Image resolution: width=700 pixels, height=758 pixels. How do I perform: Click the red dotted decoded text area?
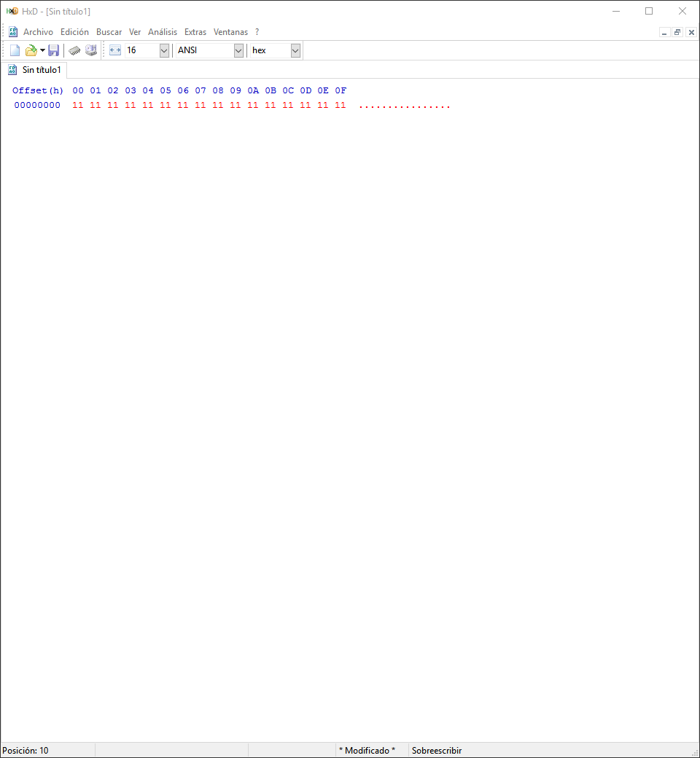405,106
